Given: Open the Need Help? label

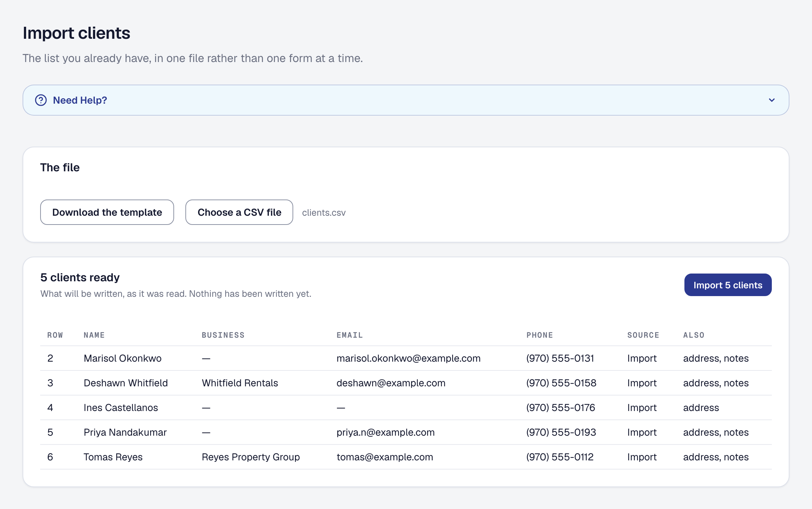Looking at the screenshot, I should (80, 100).
